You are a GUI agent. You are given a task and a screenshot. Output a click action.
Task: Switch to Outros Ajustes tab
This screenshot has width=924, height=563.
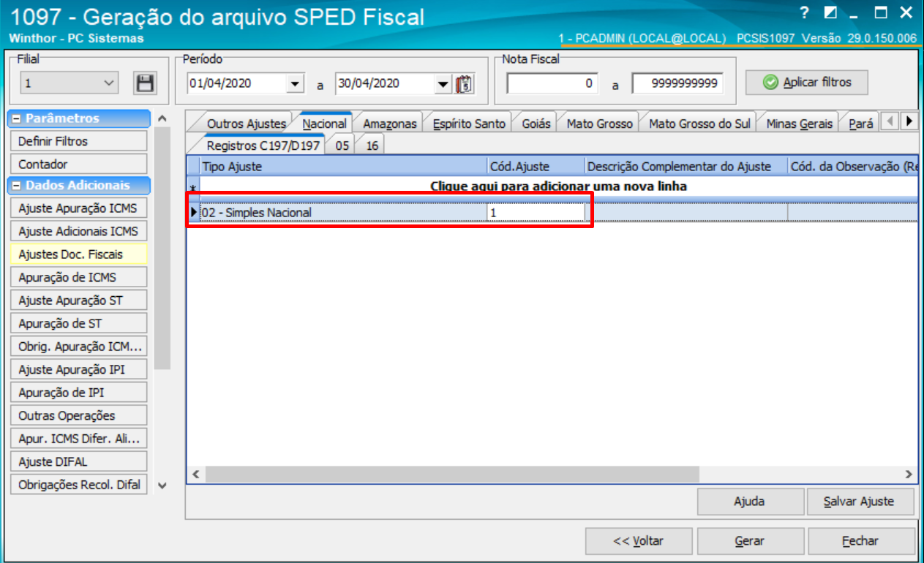tap(246, 124)
